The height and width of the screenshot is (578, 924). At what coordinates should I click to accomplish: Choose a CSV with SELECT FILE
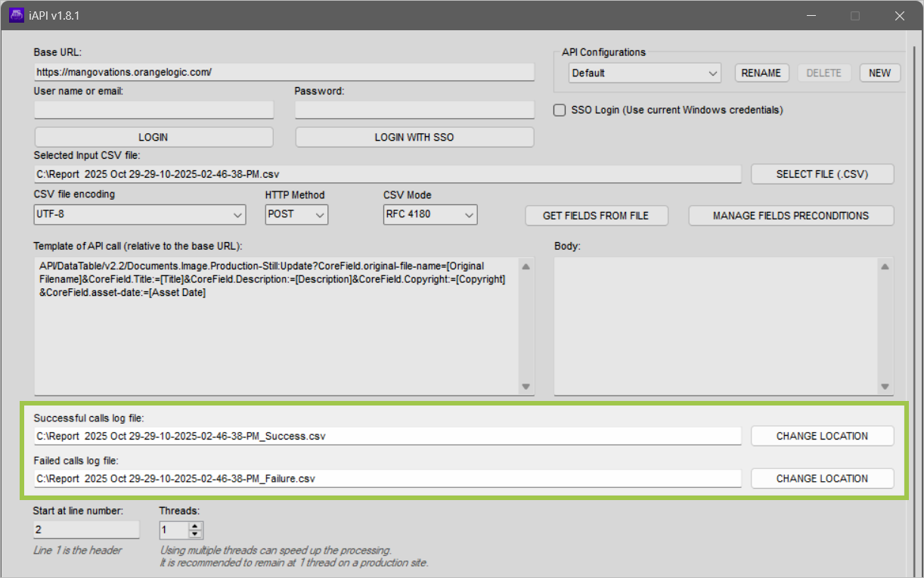click(821, 174)
